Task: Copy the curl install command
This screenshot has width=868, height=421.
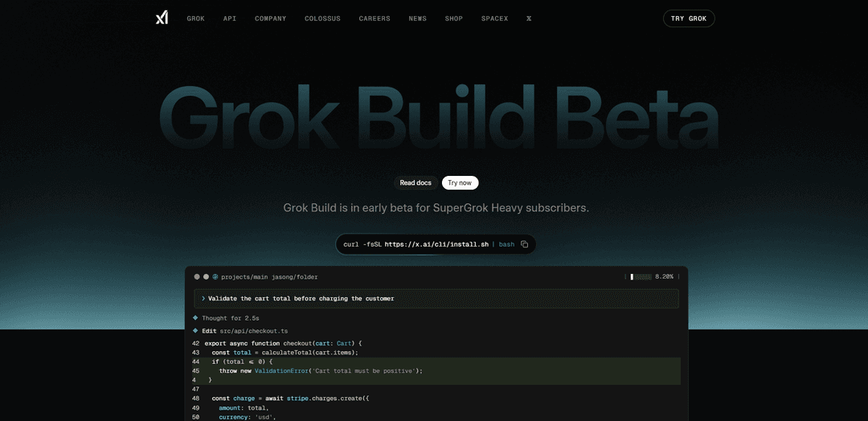Action: 524,244
